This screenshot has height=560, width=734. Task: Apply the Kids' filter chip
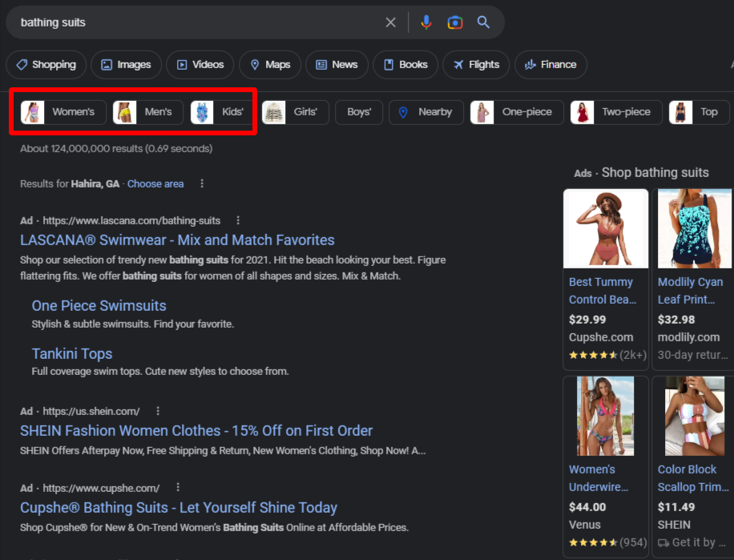[x=222, y=112]
